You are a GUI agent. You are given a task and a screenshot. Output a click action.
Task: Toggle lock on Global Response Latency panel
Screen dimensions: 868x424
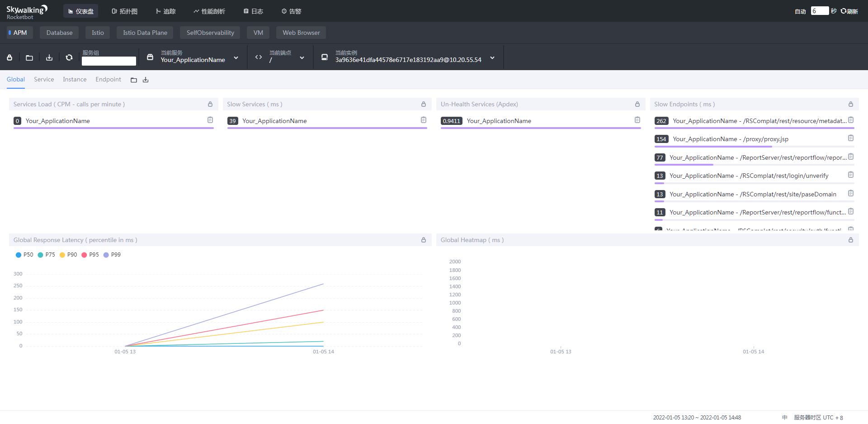coord(424,240)
